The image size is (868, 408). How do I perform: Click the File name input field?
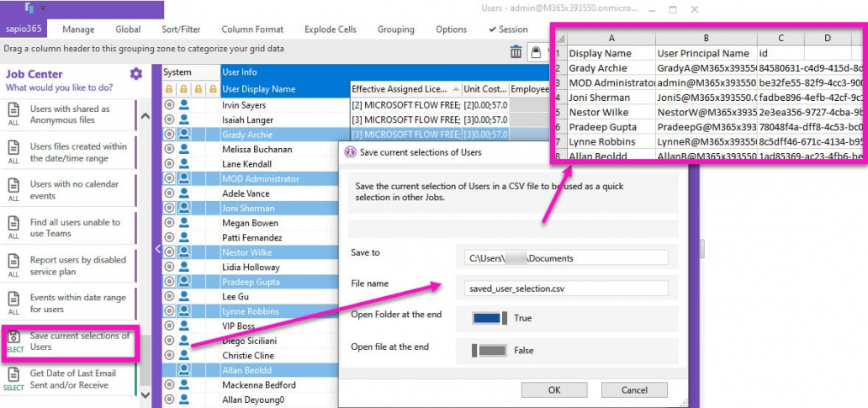click(566, 289)
